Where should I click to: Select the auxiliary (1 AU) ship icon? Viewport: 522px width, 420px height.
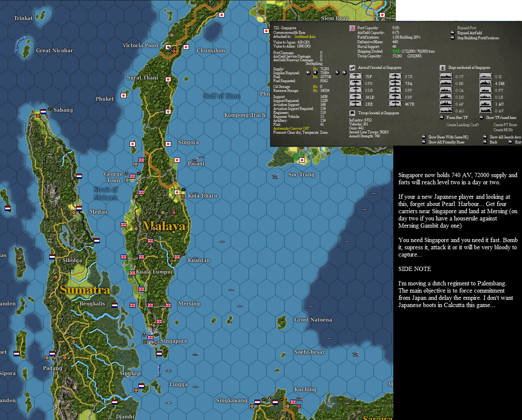click(x=486, y=104)
